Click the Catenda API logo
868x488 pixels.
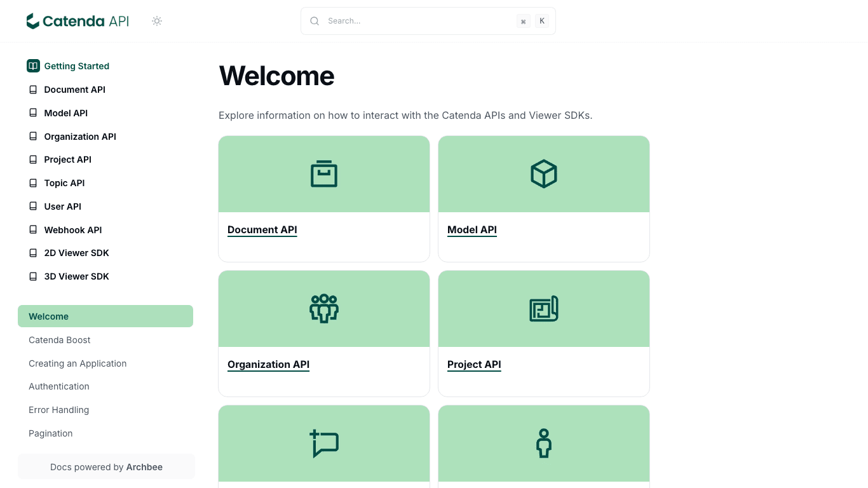click(x=76, y=20)
